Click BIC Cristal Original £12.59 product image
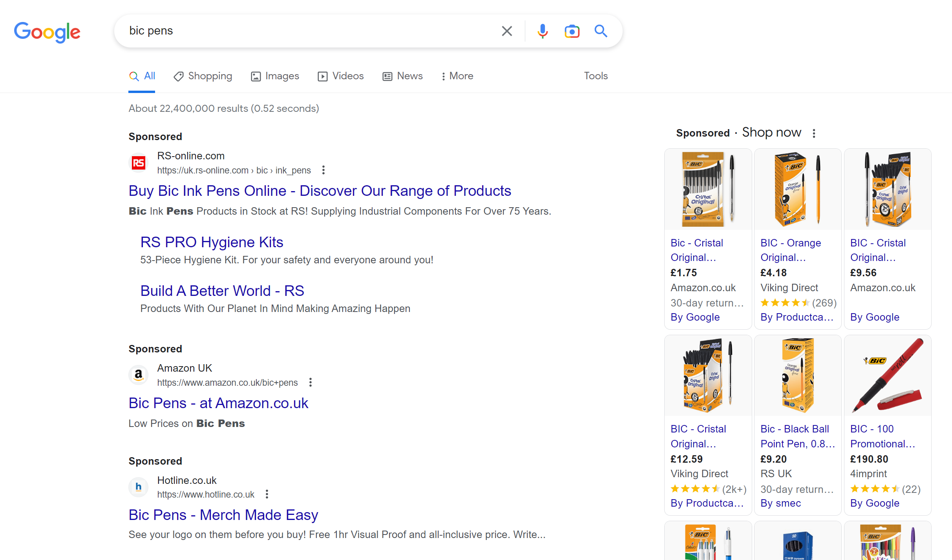 708,376
